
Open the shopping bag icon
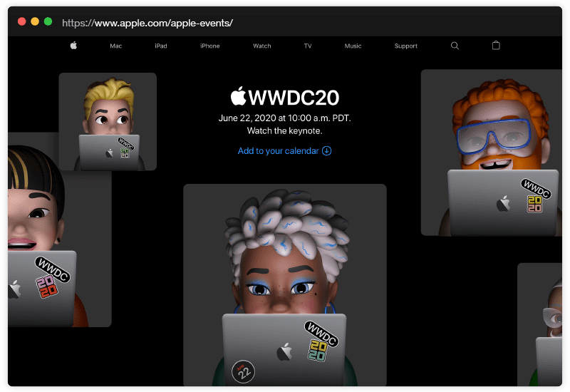(497, 46)
